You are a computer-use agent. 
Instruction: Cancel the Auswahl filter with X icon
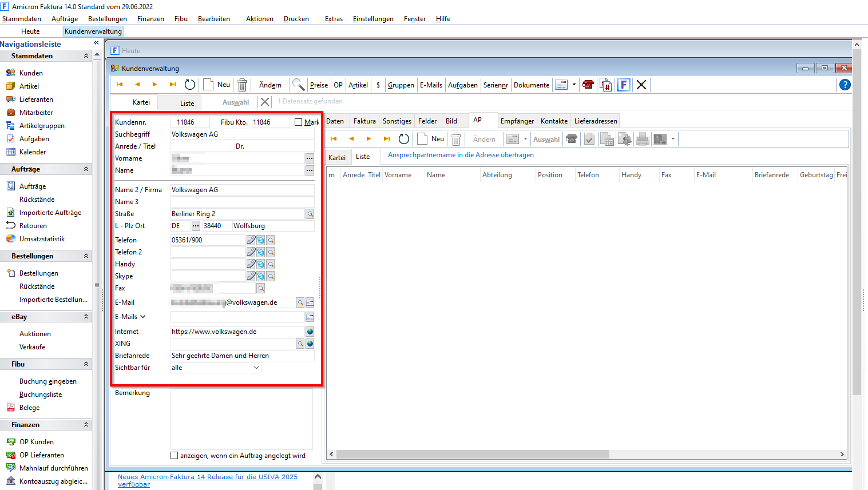click(x=265, y=102)
